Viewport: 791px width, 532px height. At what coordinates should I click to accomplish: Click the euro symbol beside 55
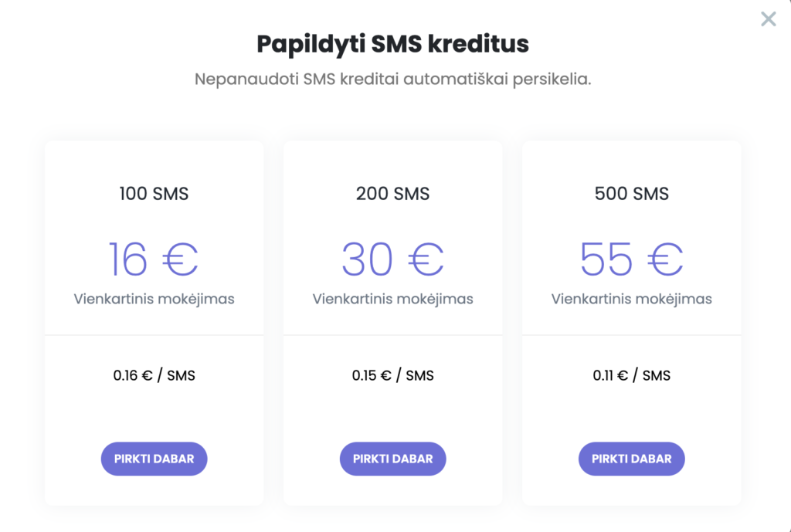pyautogui.click(x=664, y=260)
